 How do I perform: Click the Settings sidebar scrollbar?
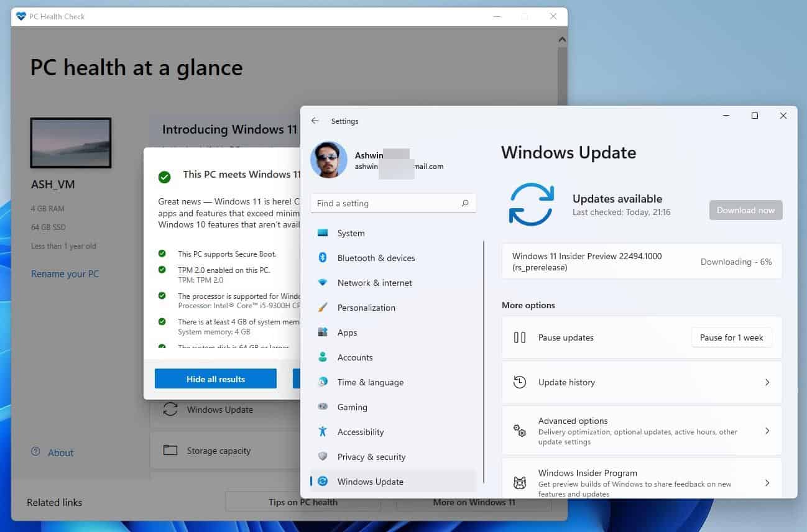coord(484,361)
